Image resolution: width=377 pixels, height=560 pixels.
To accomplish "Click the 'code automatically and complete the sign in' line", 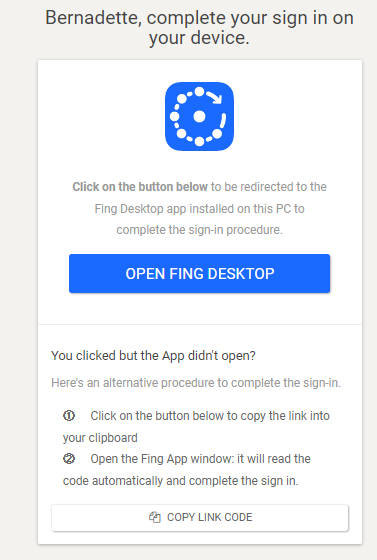I will click(181, 481).
